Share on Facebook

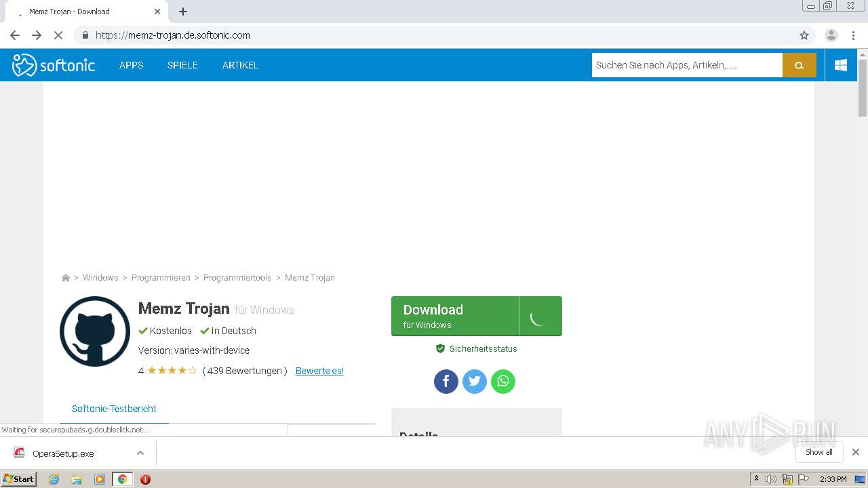[x=446, y=382]
